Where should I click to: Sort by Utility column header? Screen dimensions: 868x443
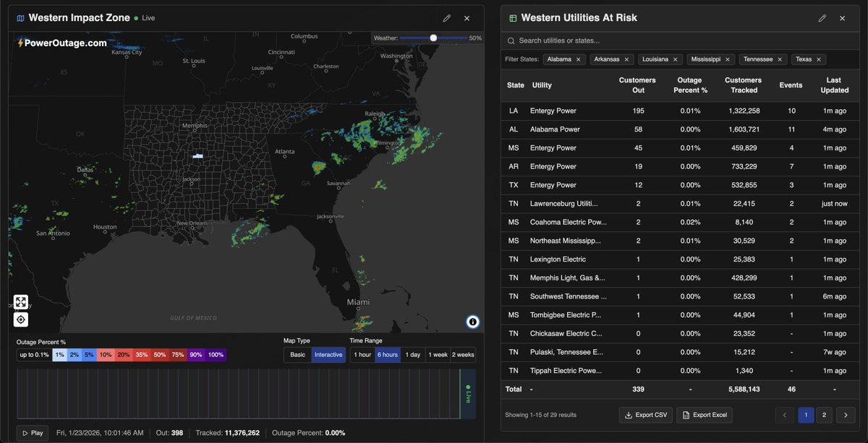pos(542,85)
